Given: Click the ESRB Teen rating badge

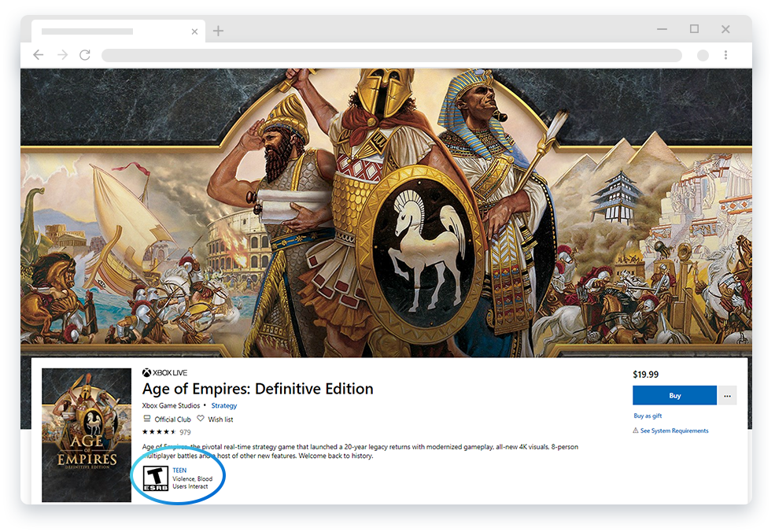Looking at the screenshot, I should (x=156, y=478).
